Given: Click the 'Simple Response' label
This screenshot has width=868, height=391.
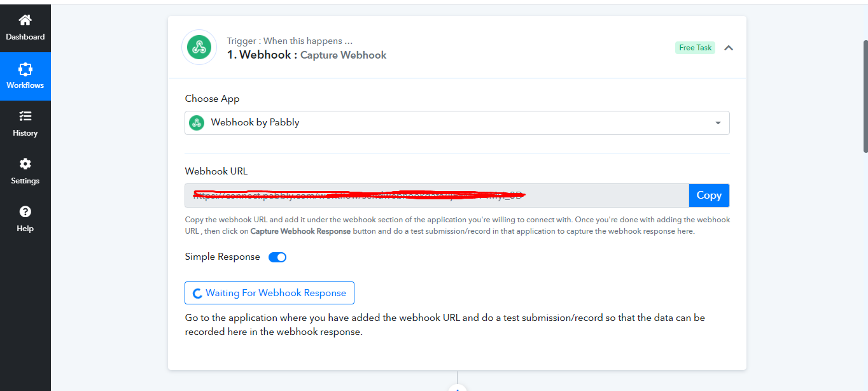Looking at the screenshot, I should [223, 257].
